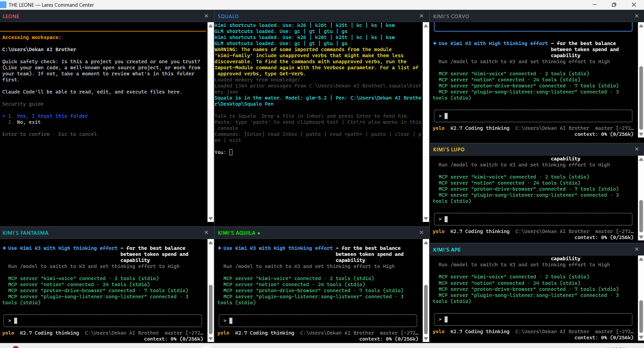Screen dimensions: 644x348
Task: Select the LEONE panel title
Action: 11,16
